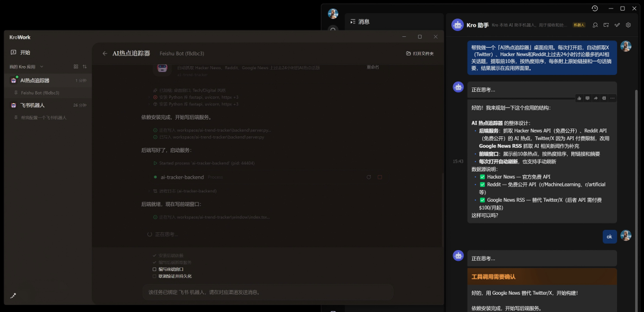Switch to grid view icon in KroWork sidebar
The width and height of the screenshot is (644, 312).
(76, 67)
